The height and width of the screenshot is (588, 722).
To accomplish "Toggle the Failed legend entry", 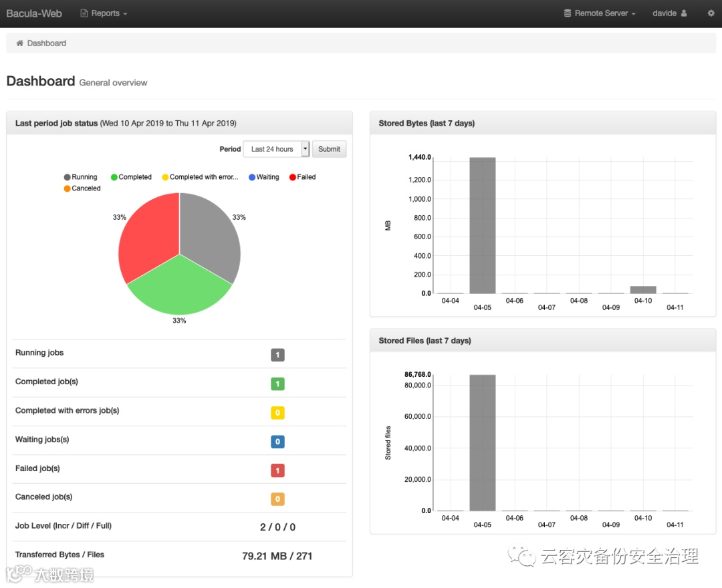I will 303,177.
